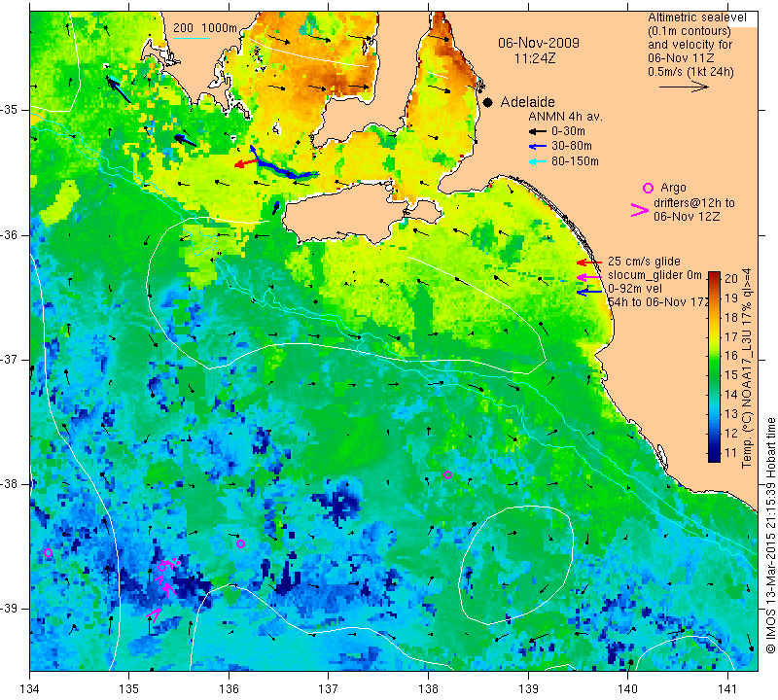778x700 pixels.
Task: Click the magenta drifter arrowhead in legend
Action: (x=640, y=210)
